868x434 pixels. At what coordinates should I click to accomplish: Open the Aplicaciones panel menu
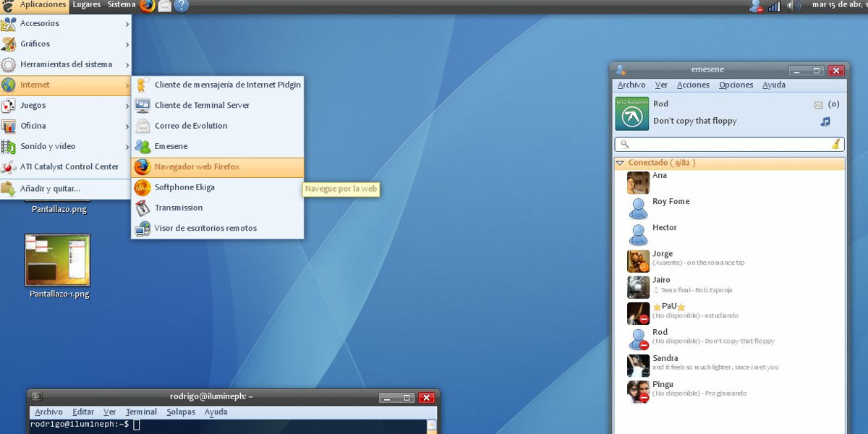point(43,5)
